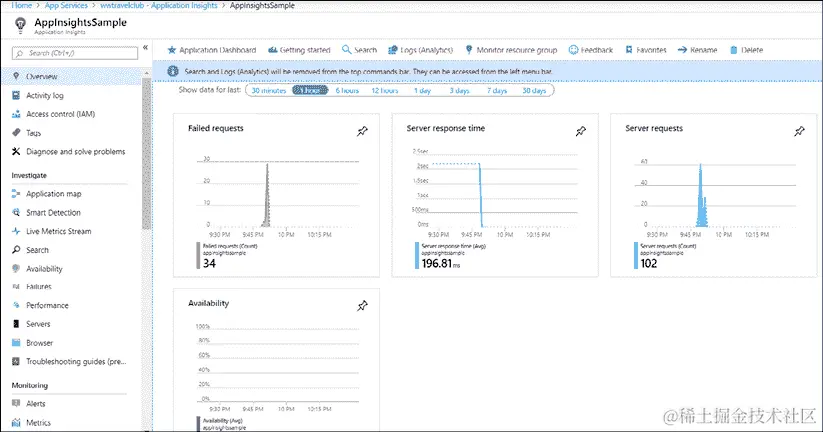This screenshot has height=432, width=823.
Task: Click the server requests count 102
Action: [649, 264]
